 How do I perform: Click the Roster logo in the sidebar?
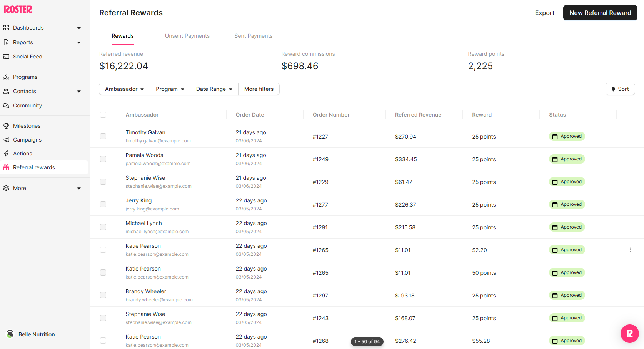click(x=18, y=10)
